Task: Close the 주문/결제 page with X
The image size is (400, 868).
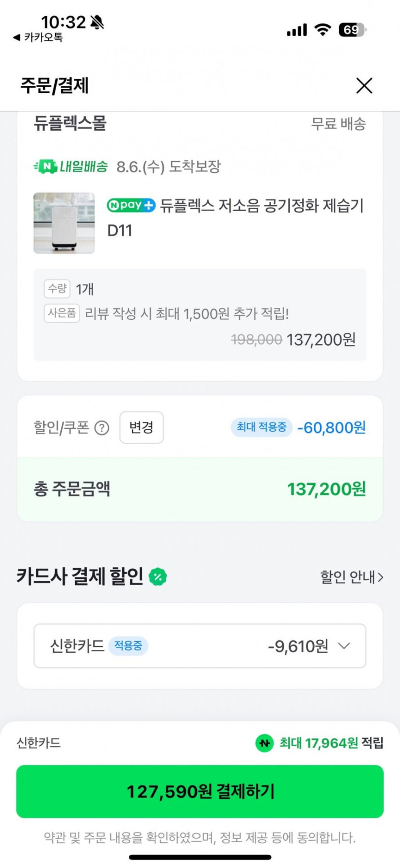Action: point(364,86)
